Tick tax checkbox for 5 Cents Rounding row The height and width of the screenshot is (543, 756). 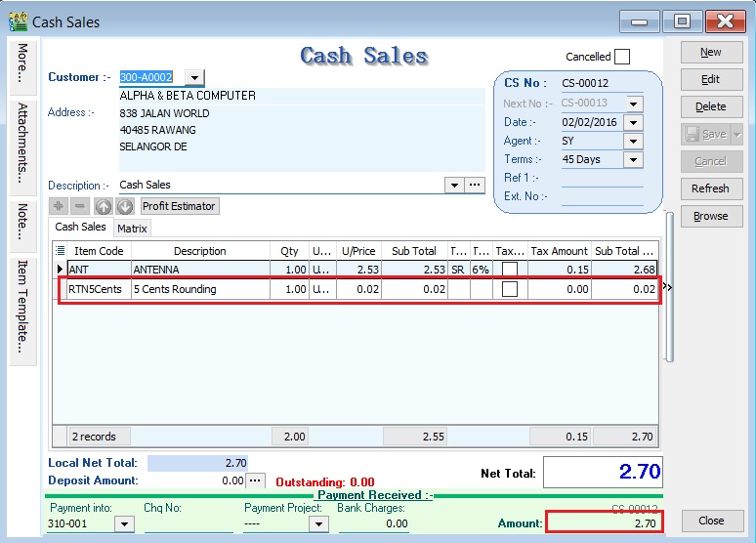tap(509, 289)
